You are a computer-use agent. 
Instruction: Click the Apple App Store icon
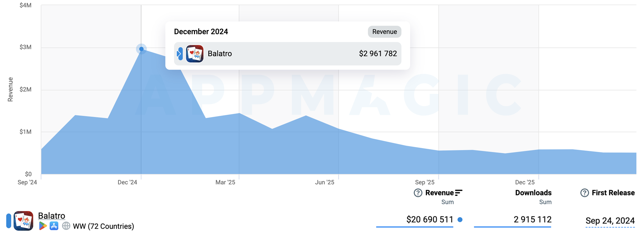coord(54,226)
